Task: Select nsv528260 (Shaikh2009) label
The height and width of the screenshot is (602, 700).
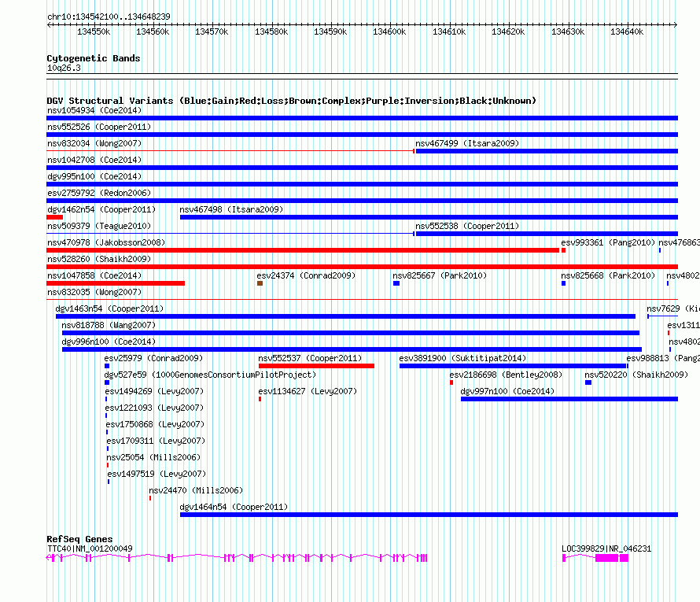Action: tap(99, 259)
